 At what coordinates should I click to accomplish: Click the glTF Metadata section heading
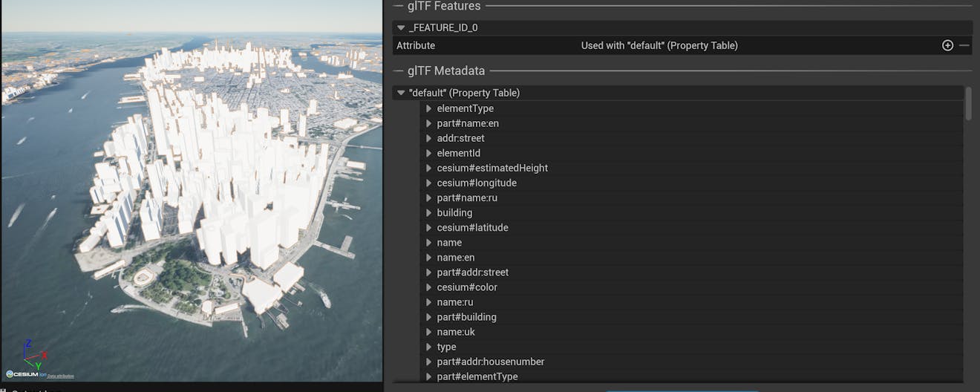tap(446, 71)
